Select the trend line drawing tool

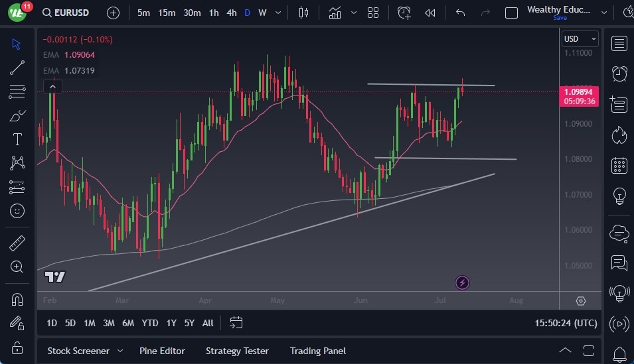[17, 67]
